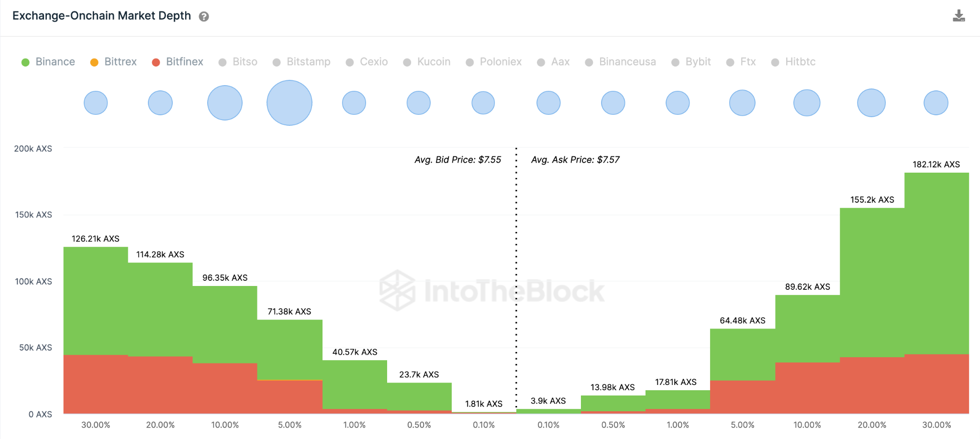Click the largest bubble above the 5.00% bid bar
Image resolution: width=980 pixels, height=439 pixels.
tap(290, 103)
